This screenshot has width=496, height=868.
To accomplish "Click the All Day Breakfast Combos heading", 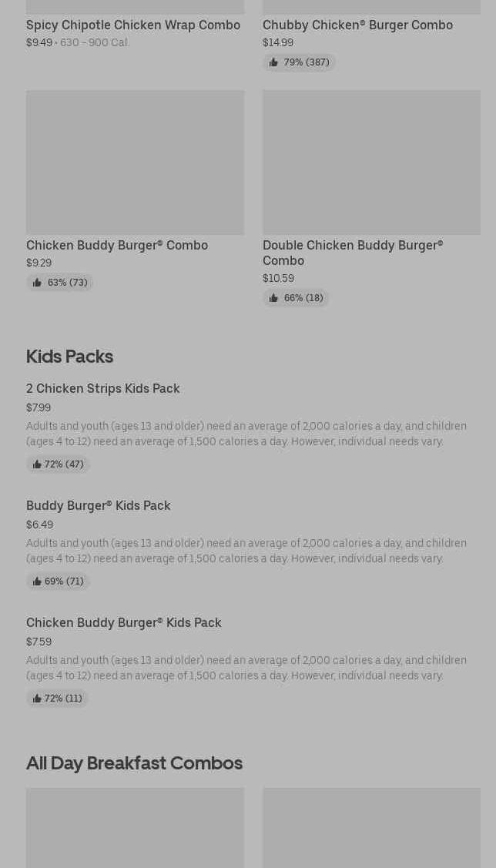I will tap(134, 762).
